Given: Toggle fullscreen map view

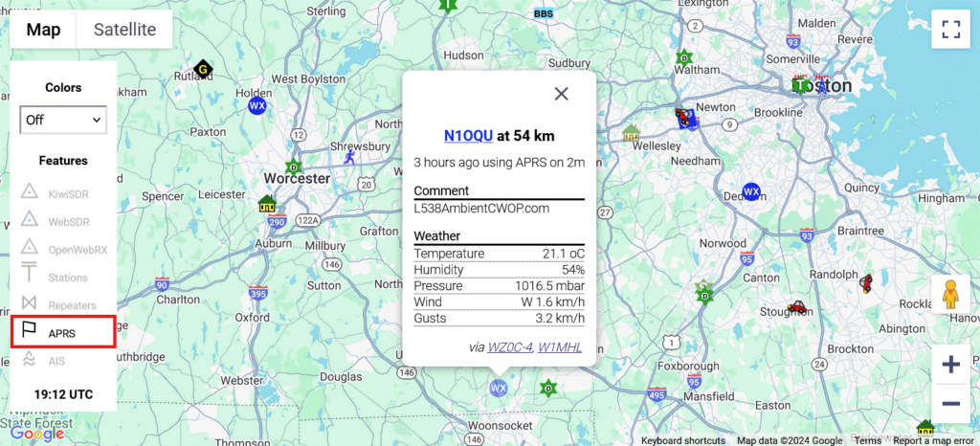Looking at the screenshot, I should pyautogui.click(x=950, y=30).
